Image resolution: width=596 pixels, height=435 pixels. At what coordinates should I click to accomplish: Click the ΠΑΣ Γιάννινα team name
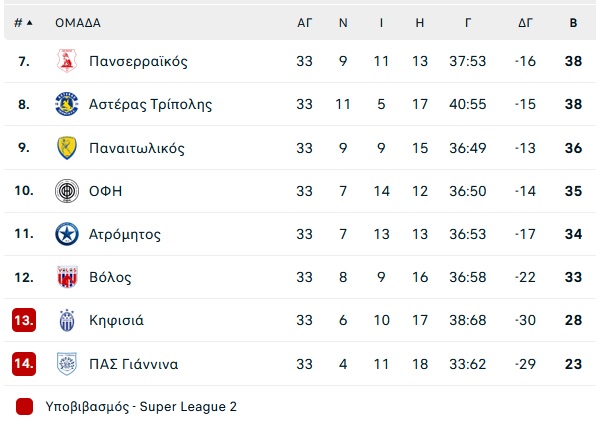(133, 364)
